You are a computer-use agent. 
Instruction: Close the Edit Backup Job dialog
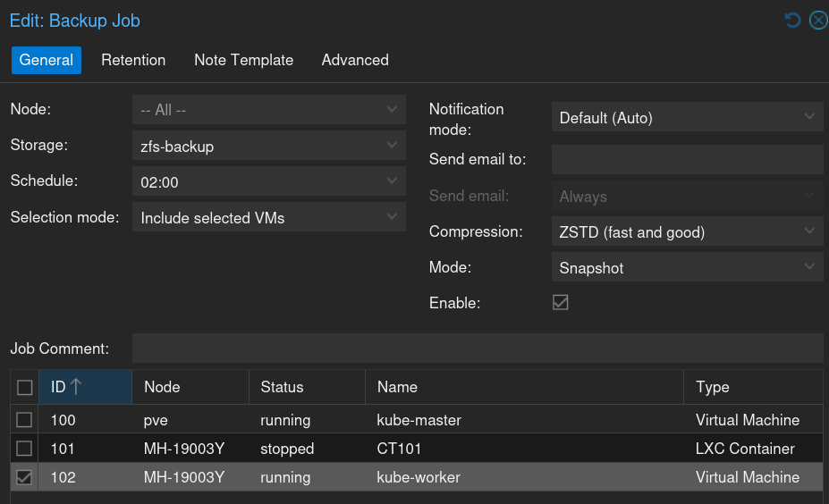pos(817,21)
